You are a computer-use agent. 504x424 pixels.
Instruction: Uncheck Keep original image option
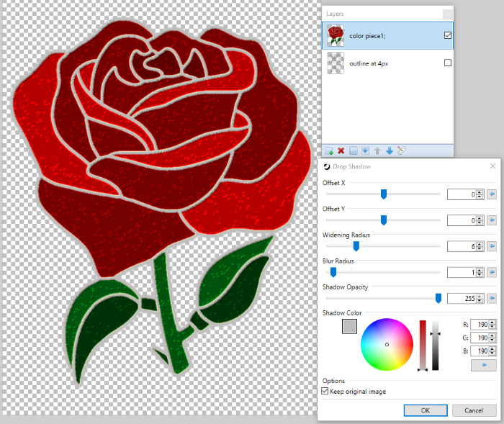coord(325,391)
